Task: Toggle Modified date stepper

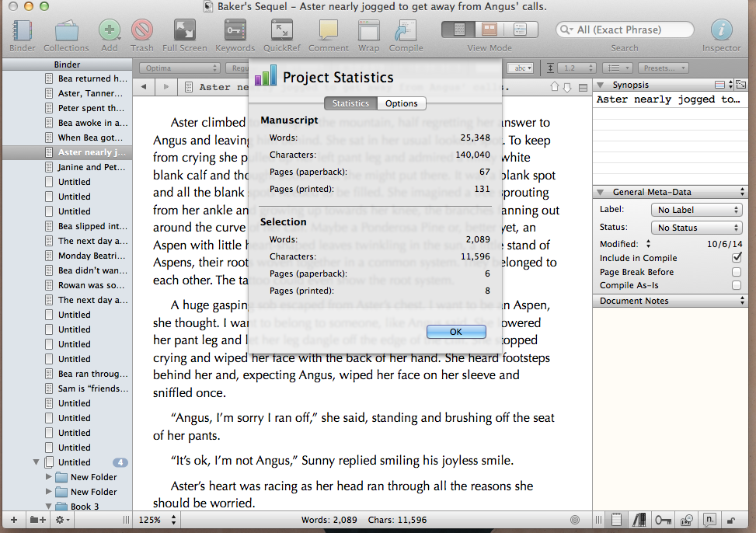Action: pyautogui.click(x=649, y=244)
